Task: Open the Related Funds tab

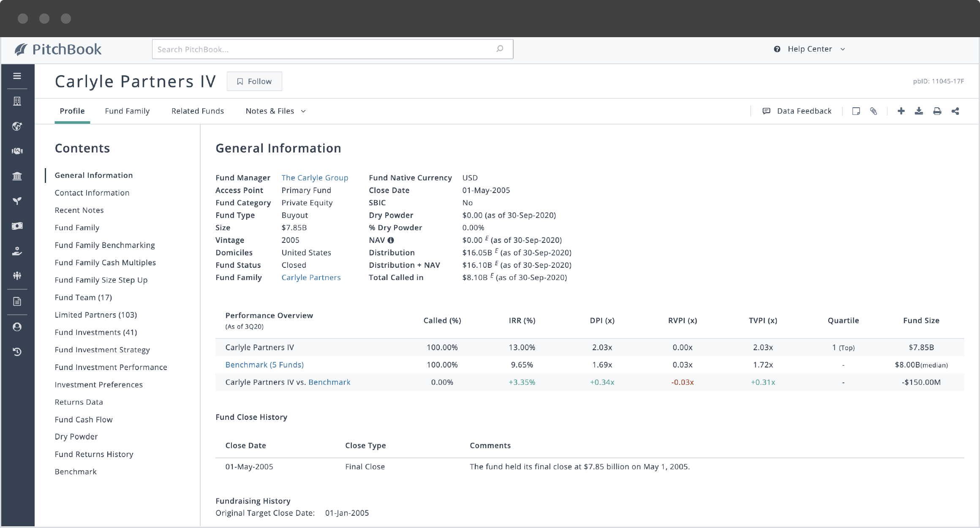Action: pyautogui.click(x=198, y=111)
